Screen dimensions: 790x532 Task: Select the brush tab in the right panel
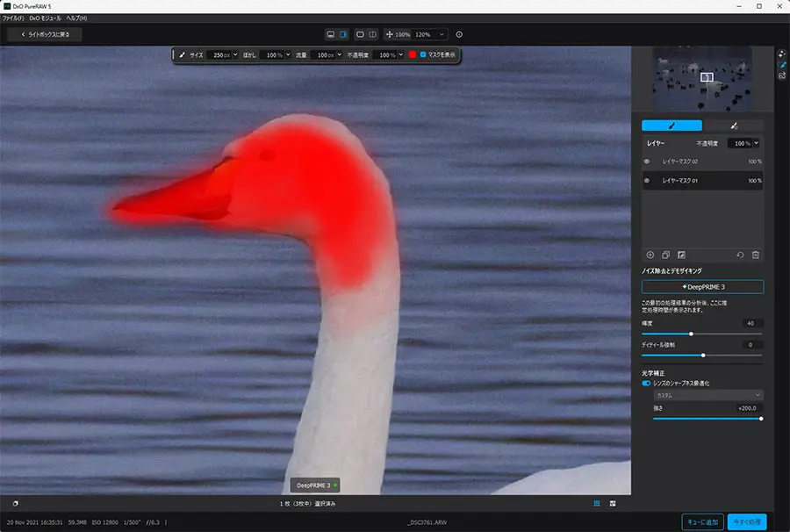pos(671,126)
